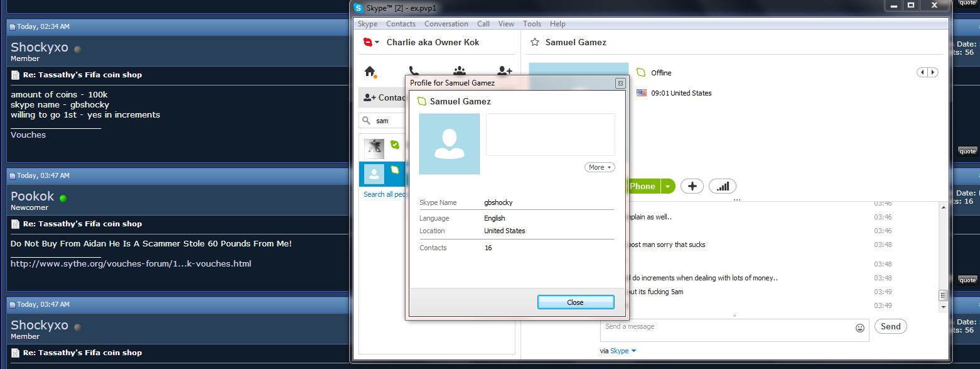The width and height of the screenshot is (980, 369).
Task: Click the phone call icon in Skype sidebar
Action: tap(414, 71)
